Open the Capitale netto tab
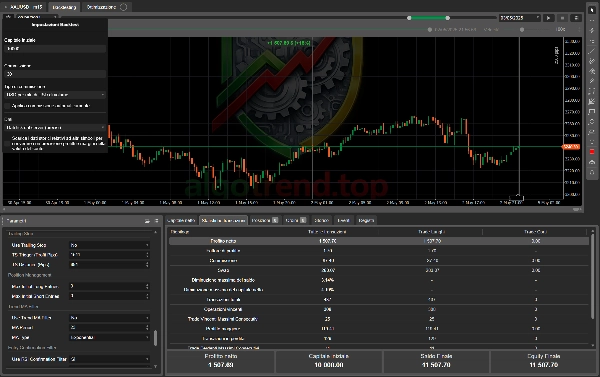The height and width of the screenshot is (377, 600). (x=181, y=220)
